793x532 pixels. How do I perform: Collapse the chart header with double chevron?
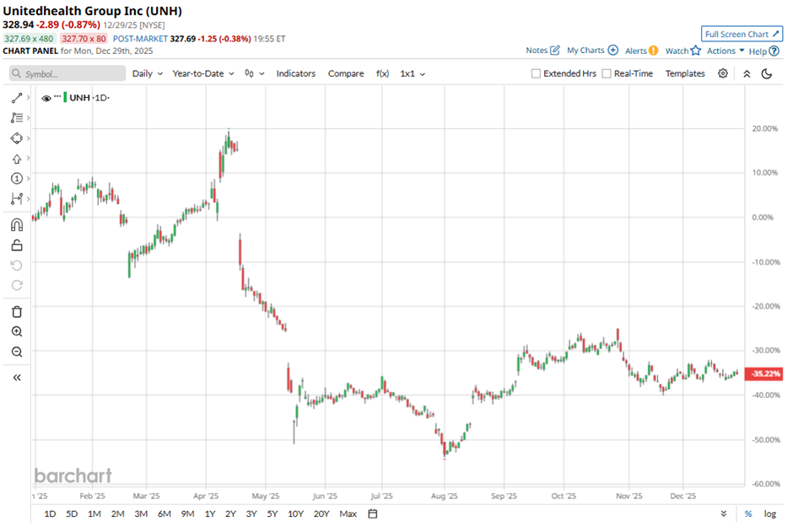pos(747,73)
